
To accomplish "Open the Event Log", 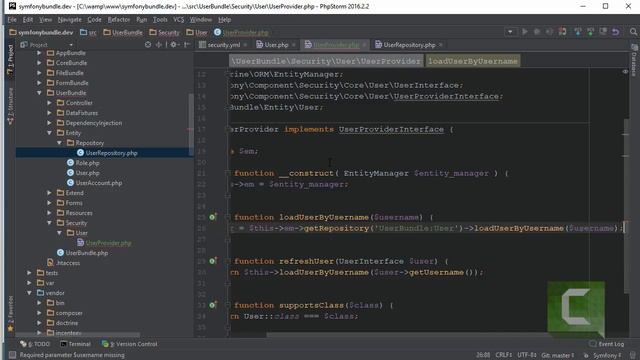I will pyautogui.click(x=607, y=344).
